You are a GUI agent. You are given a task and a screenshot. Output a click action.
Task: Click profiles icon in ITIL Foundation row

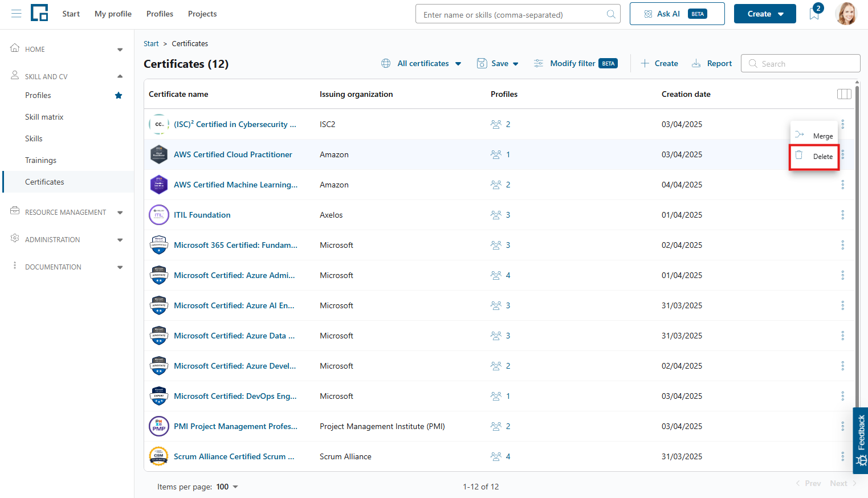496,215
